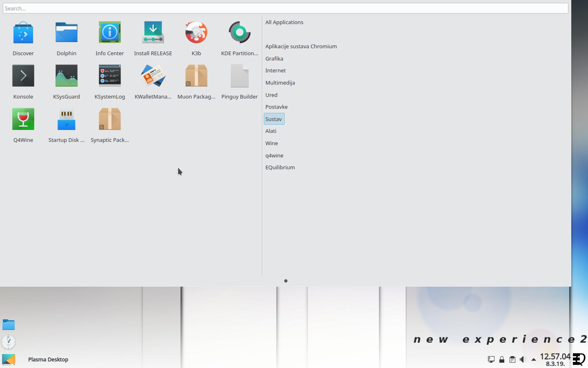
Task: Launch Startup Disk Creator
Action: click(x=67, y=126)
